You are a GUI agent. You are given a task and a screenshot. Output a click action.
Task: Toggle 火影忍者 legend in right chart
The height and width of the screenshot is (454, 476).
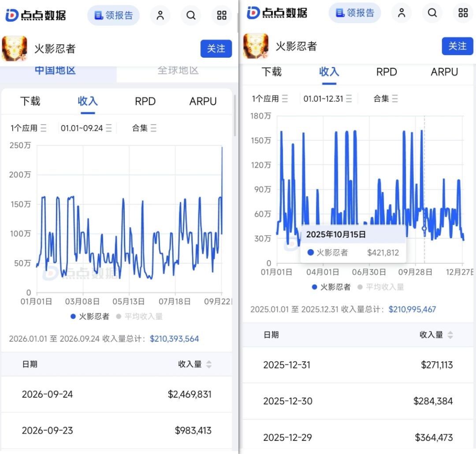pyautogui.click(x=331, y=287)
